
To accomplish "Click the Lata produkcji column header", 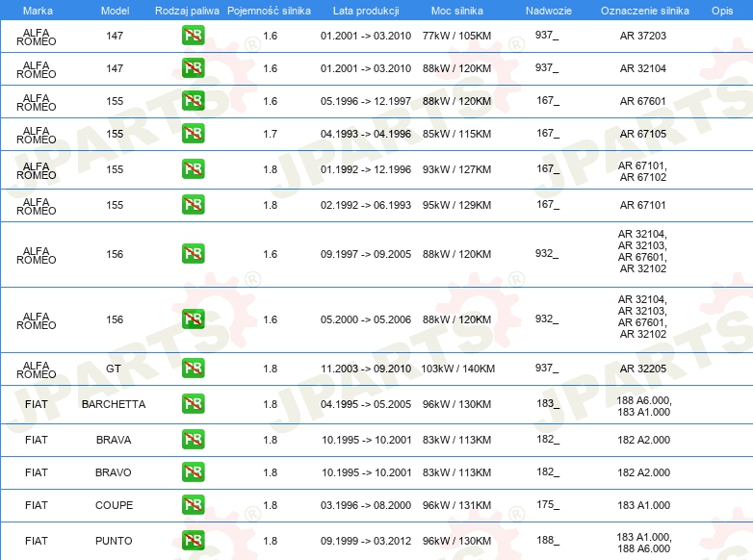I will pos(366,11).
